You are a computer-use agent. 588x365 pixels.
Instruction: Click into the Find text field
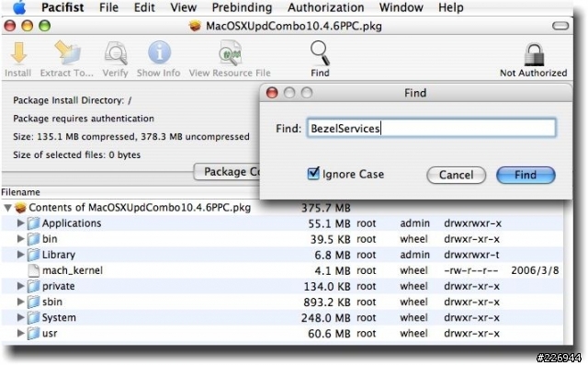pos(431,128)
